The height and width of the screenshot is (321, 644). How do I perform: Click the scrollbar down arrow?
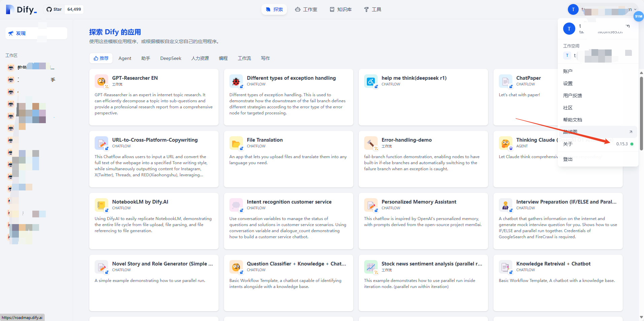[641, 317]
